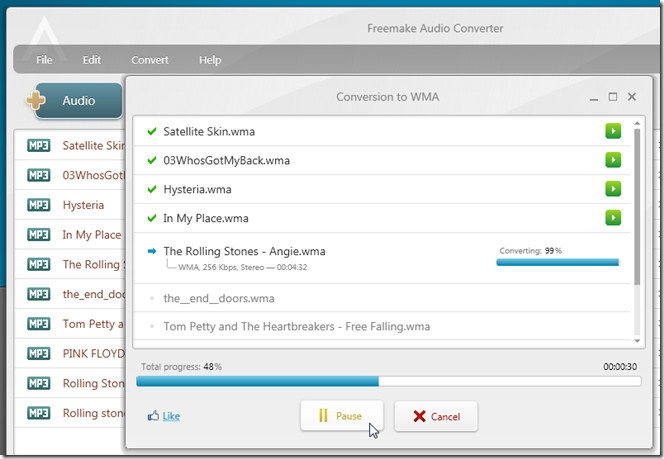The image size is (664, 459).
Task: Open the Edit menu
Action: tap(91, 60)
